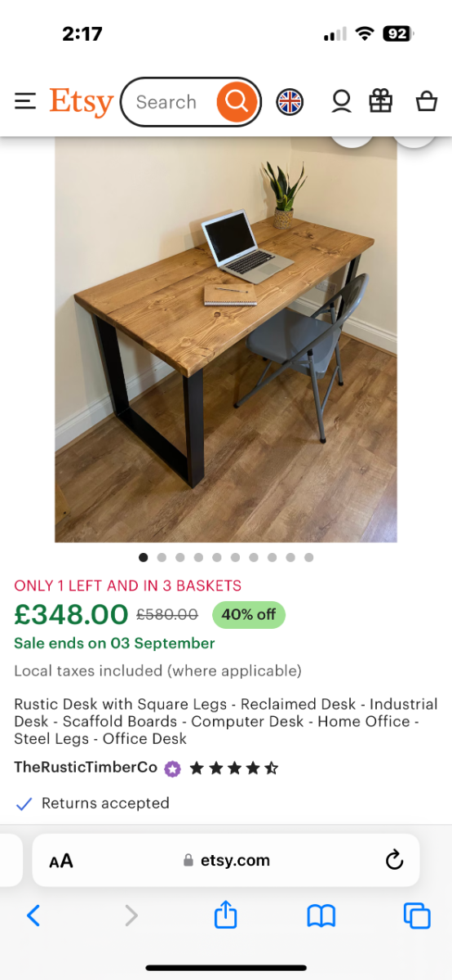This screenshot has height=980, width=452.
Task: Open the AA reader options menu
Action: [x=61, y=861]
